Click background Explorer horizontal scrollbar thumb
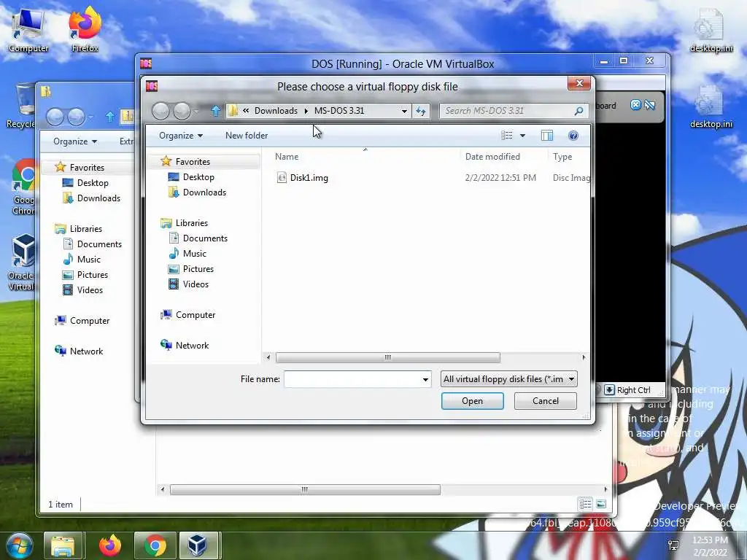The height and width of the screenshot is (560, 747). pyautogui.click(x=305, y=489)
